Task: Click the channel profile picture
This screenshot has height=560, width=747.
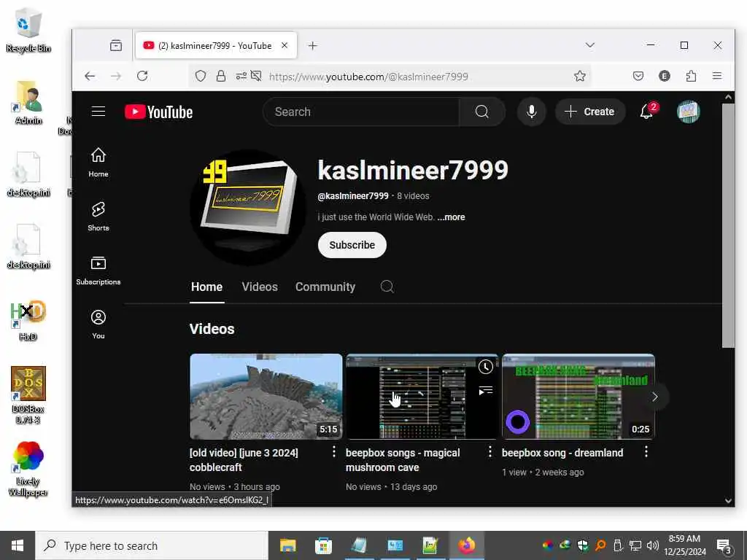Action: click(x=248, y=208)
